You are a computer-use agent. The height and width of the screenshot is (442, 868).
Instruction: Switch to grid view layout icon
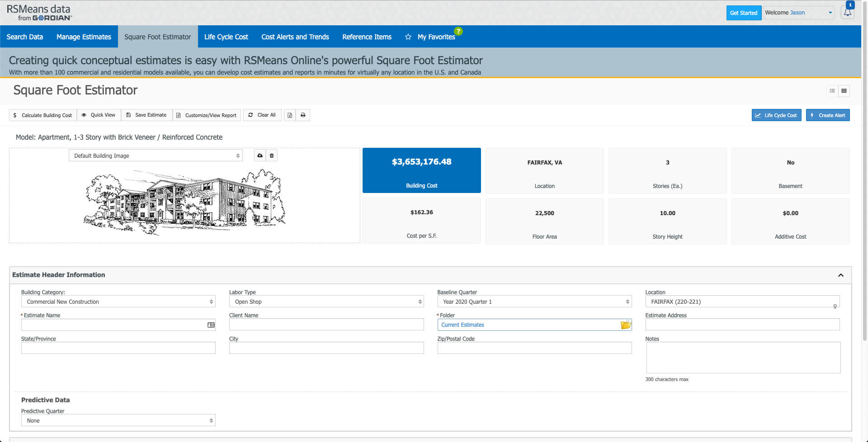point(844,91)
